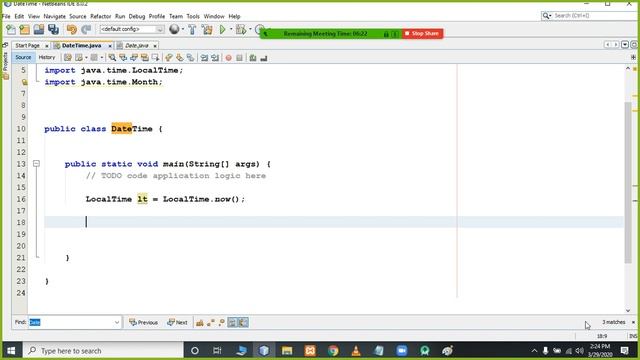Viewport: 640px width, 360px height.
Task: Open VLC media player from taskbar
Action: click(356, 351)
